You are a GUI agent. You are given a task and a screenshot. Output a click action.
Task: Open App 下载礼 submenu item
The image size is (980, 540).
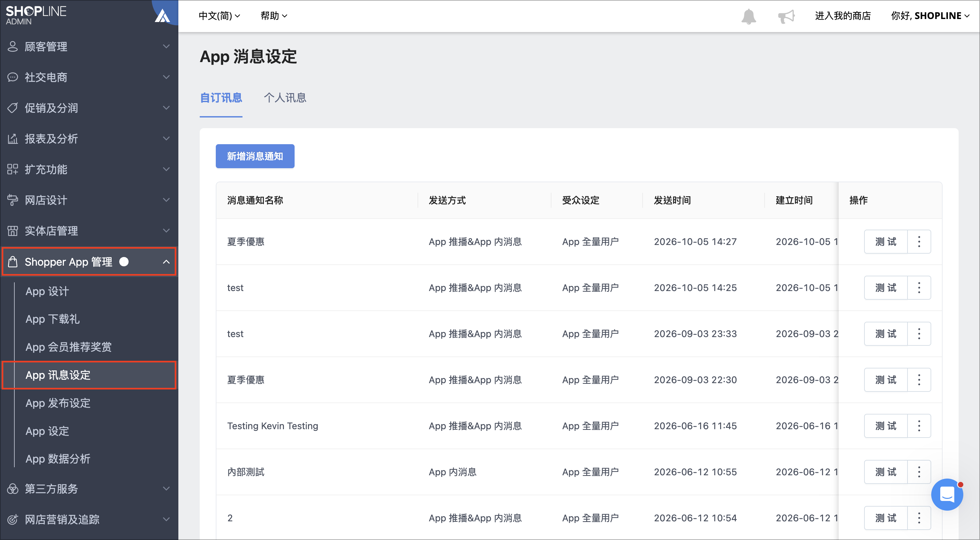tap(52, 319)
